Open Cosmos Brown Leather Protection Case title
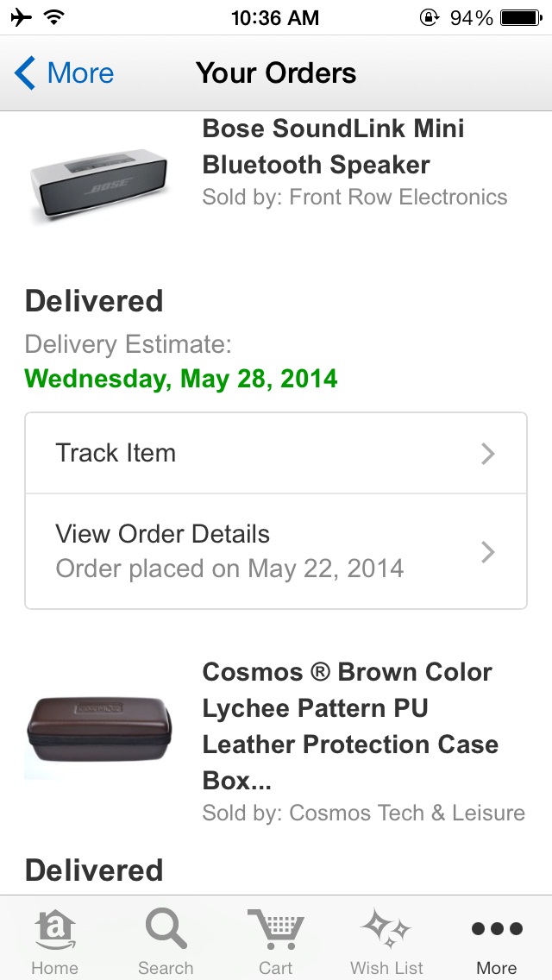Screen dimensions: 552x980 (x=349, y=726)
